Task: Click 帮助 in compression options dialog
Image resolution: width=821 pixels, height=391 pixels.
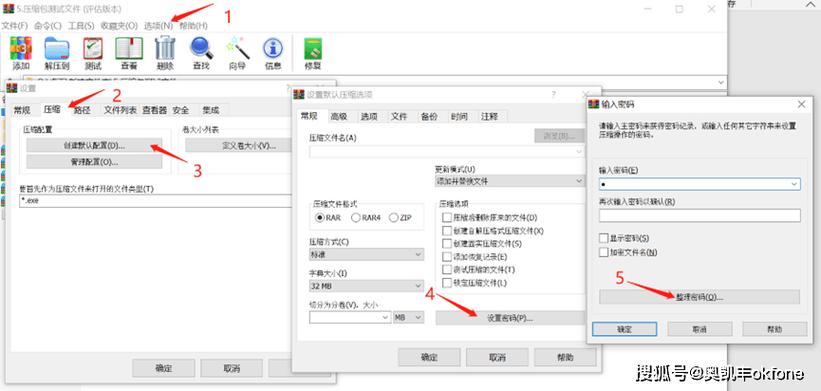Action: pos(565,358)
